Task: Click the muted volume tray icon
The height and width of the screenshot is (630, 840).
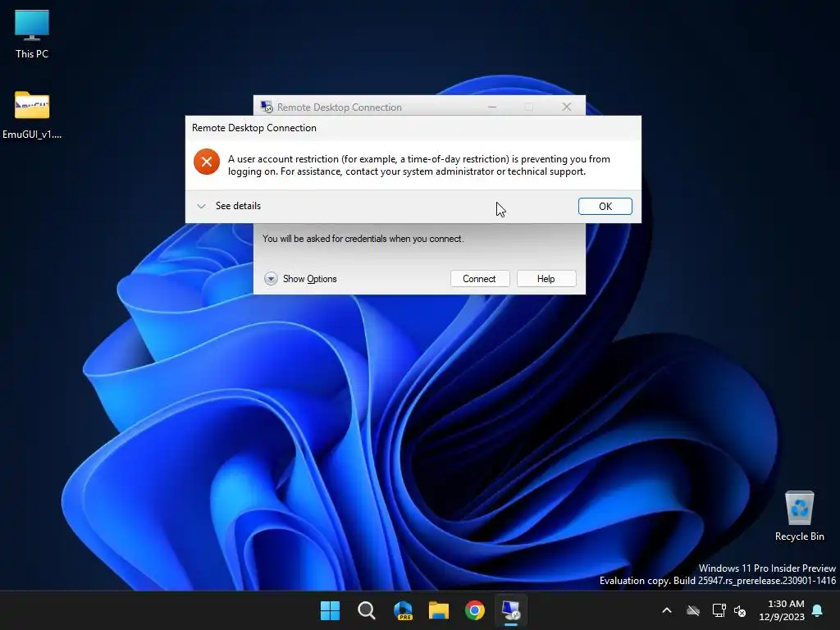Action: [x=740, y=610]
